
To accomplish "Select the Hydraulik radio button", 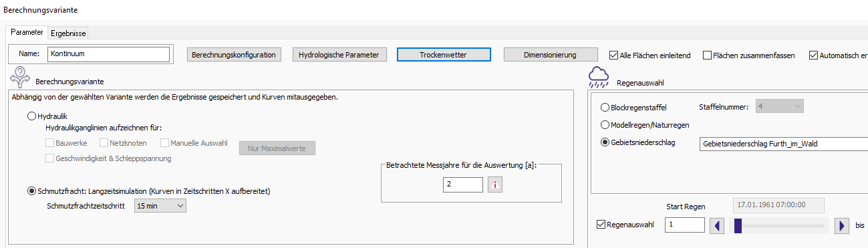I will click(31, 116).
